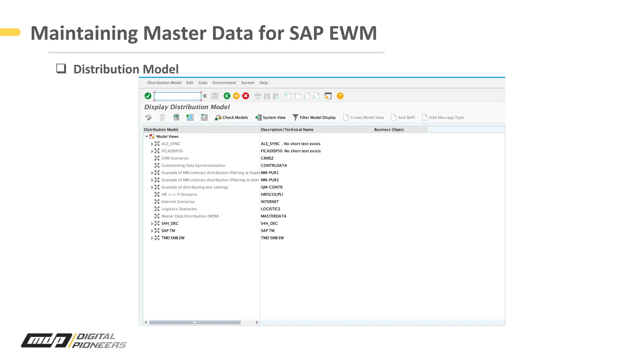This screenshot has height=362, width=644.
Task: Collapse the Model Views root node
Action: pyautogui.click(x=147, y=136)
